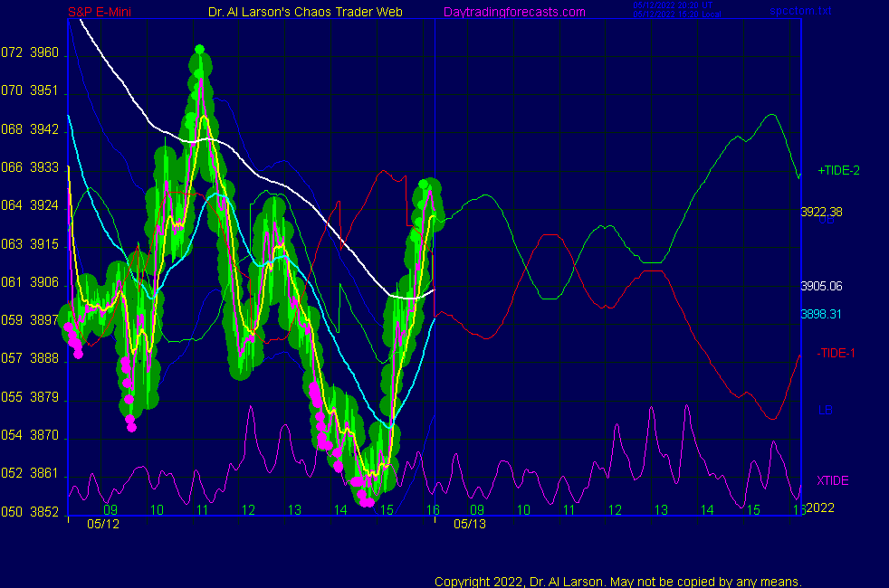Select the '059 3897' price axis label
The image size is (889, 588).
coord(30,320)
